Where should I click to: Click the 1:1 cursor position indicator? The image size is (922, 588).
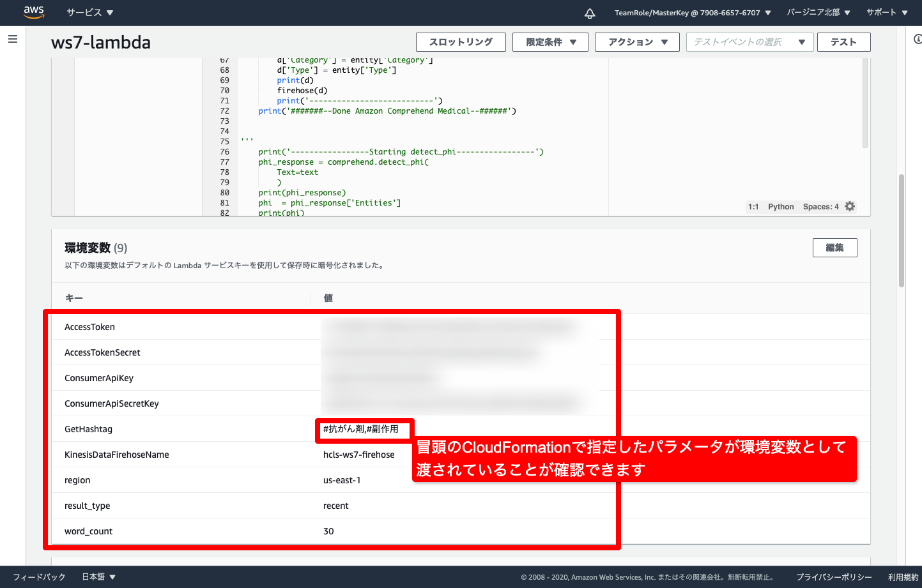[x=753, y=207]
